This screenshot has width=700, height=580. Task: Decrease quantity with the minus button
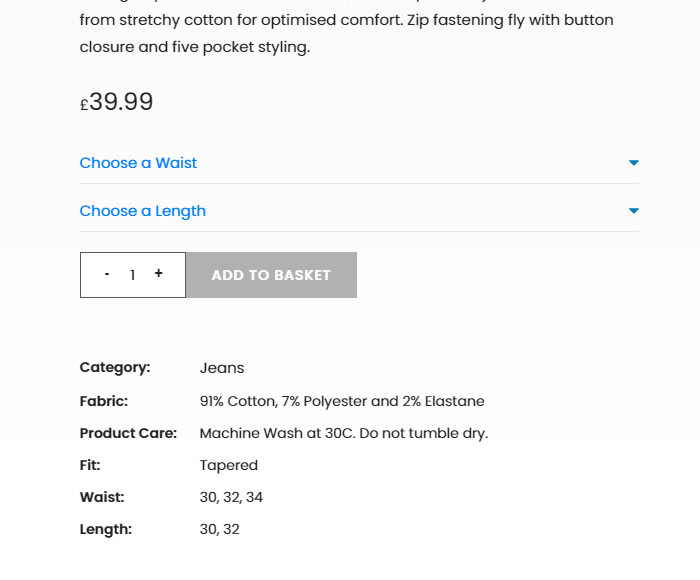107,274
